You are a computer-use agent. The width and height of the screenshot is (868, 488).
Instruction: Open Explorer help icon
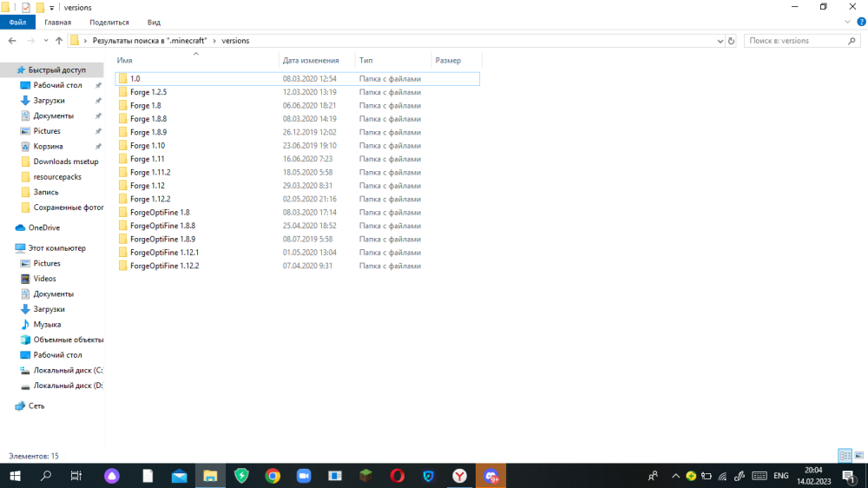(x=861, y=23)
